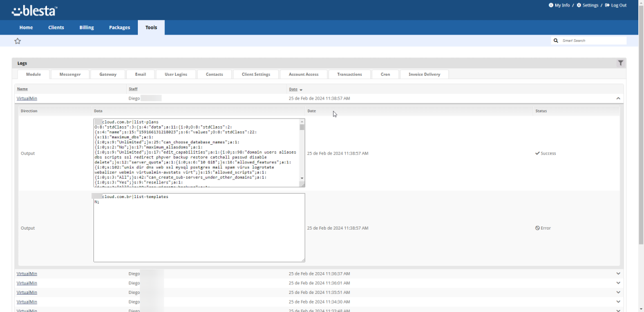The width and height of the screenshot is (644, 312).
Task: Switch to the Email tab
Action: (x=140, y=75)
